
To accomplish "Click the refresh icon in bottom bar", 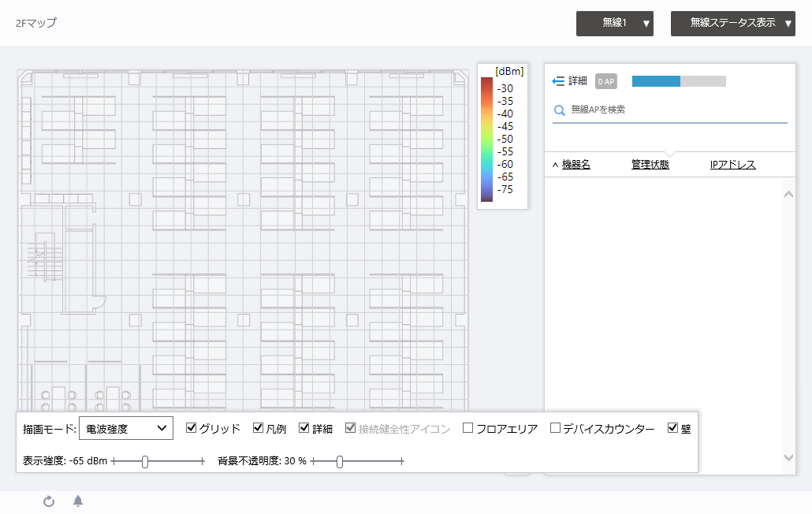I will tap(49, 501).
